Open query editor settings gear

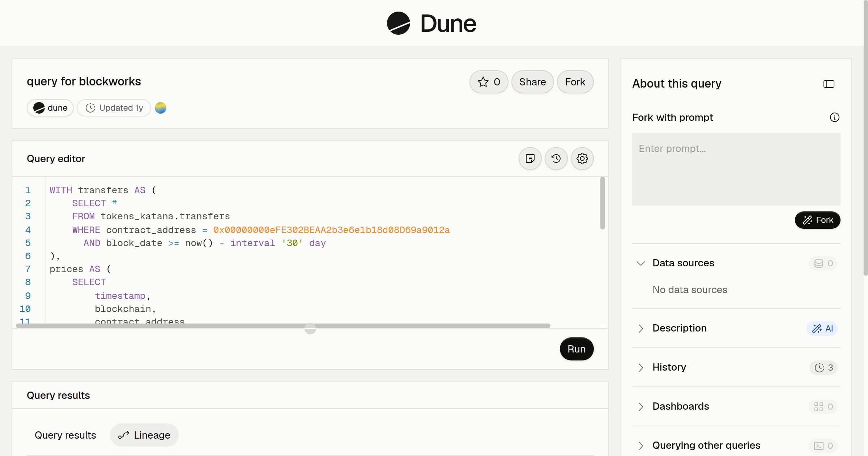click(582, 159)
